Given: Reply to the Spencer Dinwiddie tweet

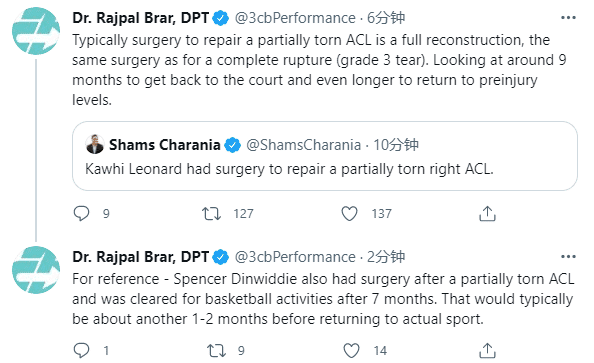Looking at the screenshot, I should (81, 350).
